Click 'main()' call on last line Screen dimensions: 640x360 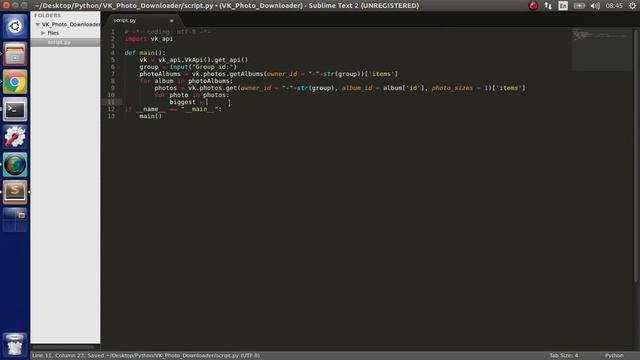151,116
